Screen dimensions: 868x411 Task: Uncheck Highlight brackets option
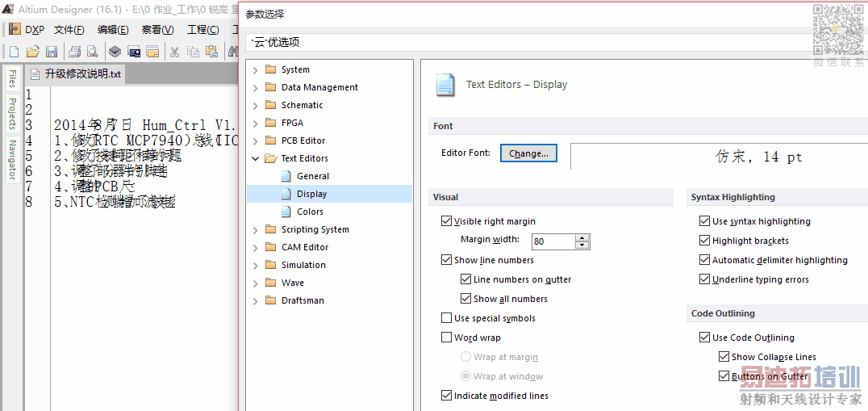tap(705, 241)
